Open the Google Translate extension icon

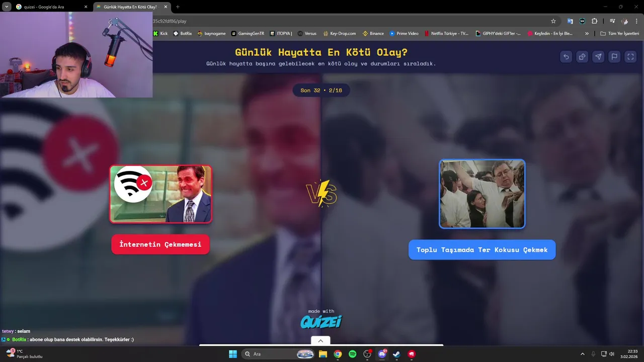[570, 21]
